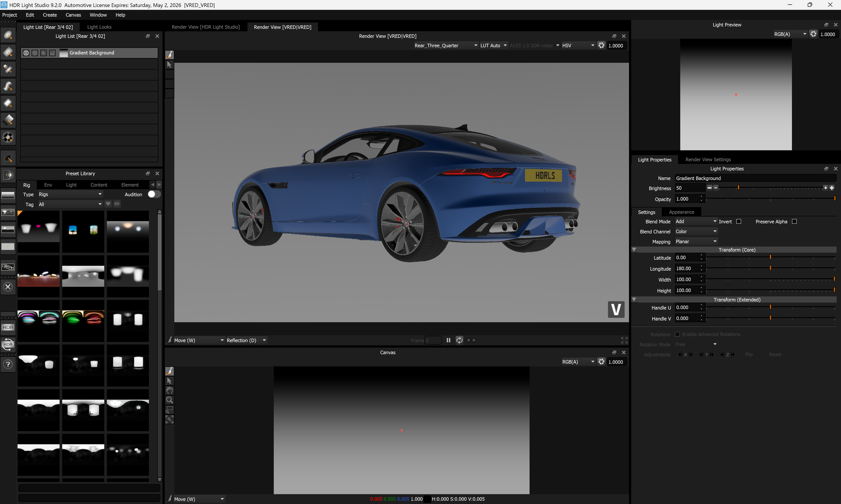
Task: Enable the Invert checkbox in Blend Mode
Action: (738, 221)
